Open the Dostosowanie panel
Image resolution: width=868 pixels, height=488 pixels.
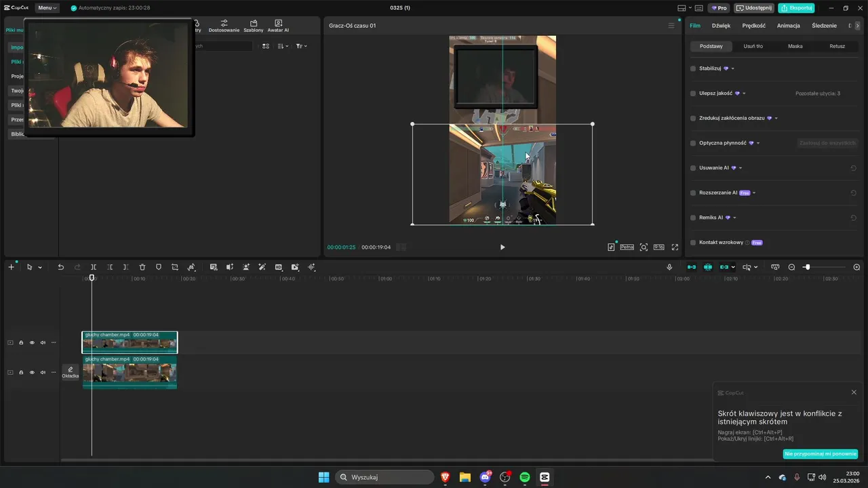click(224, 26)
